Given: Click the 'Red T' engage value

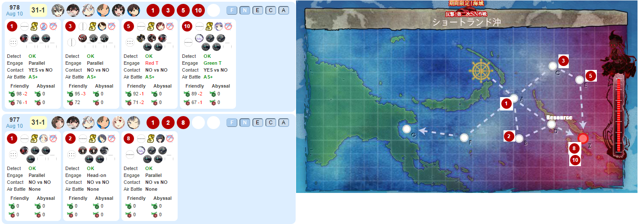Looking at the screenshot, I should click(153, 63).
